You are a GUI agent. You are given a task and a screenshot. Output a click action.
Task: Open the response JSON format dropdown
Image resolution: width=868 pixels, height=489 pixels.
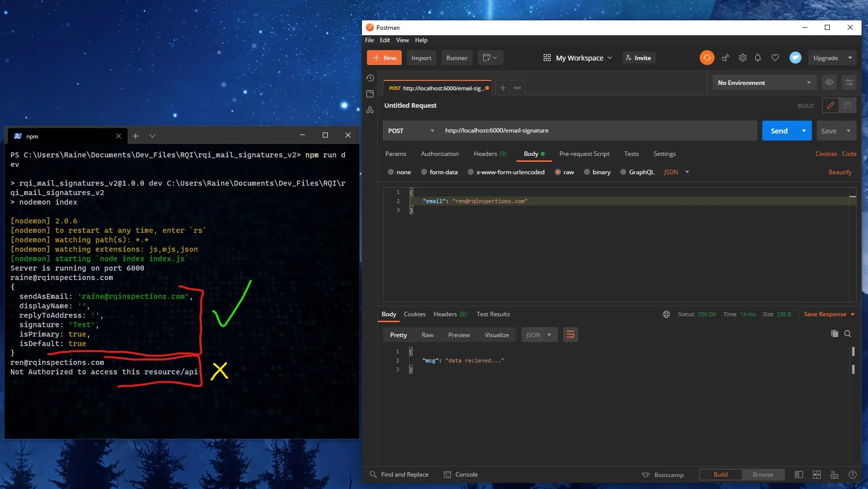click(x=539, y=335)
